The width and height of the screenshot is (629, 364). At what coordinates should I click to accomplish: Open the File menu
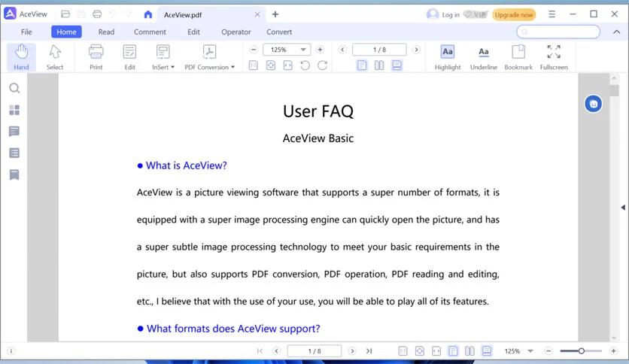click(x=26, y=32)
